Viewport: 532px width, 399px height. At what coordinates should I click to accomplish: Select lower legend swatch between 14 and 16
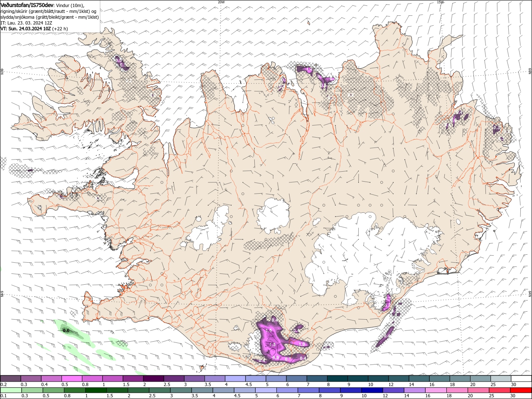point(414,390)
